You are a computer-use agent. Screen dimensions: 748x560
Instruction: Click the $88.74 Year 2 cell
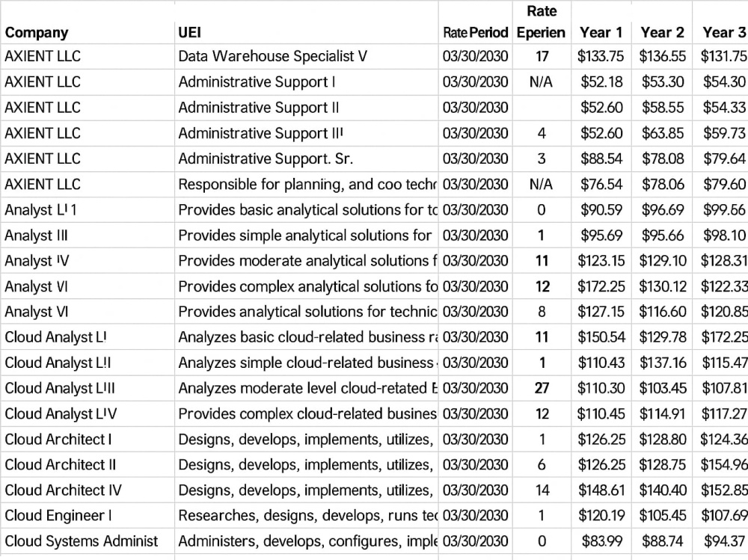[662, 541]
